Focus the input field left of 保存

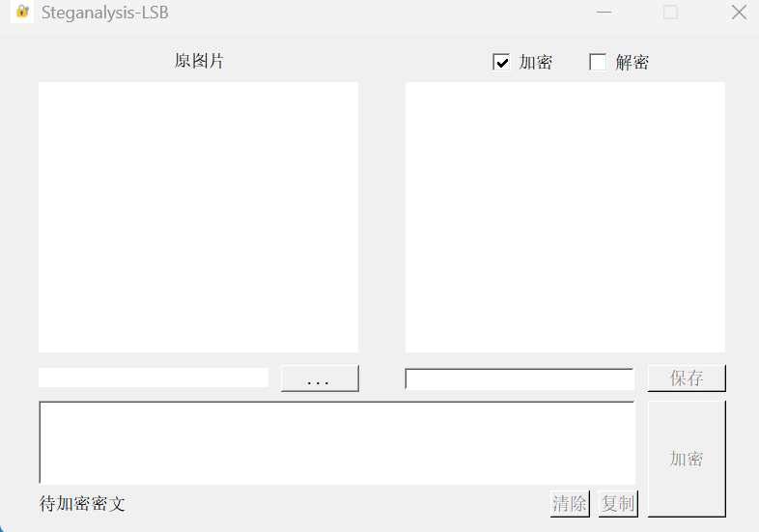(520, 378)
